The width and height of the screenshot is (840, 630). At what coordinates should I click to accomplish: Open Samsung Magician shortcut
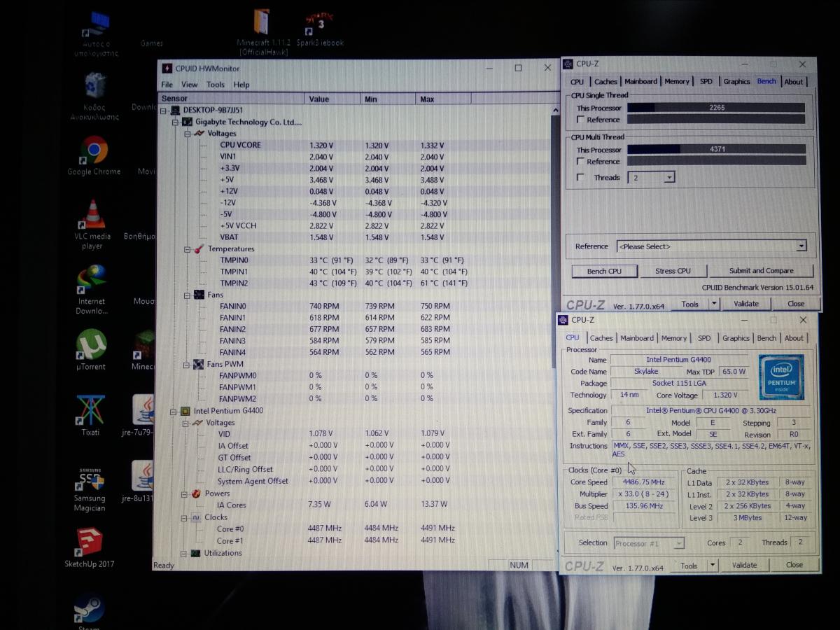(90, 479)
